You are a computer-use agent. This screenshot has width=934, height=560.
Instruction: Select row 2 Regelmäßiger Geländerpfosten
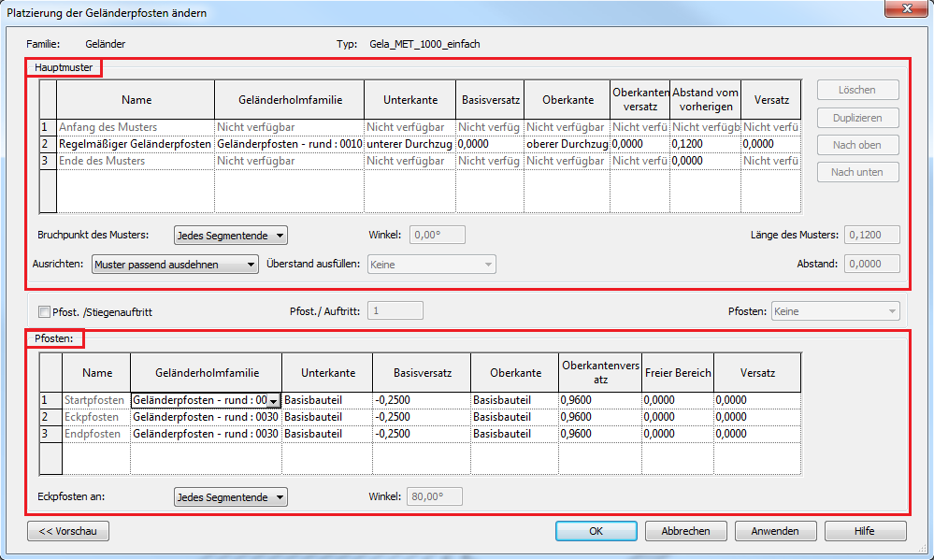(136, 144)
